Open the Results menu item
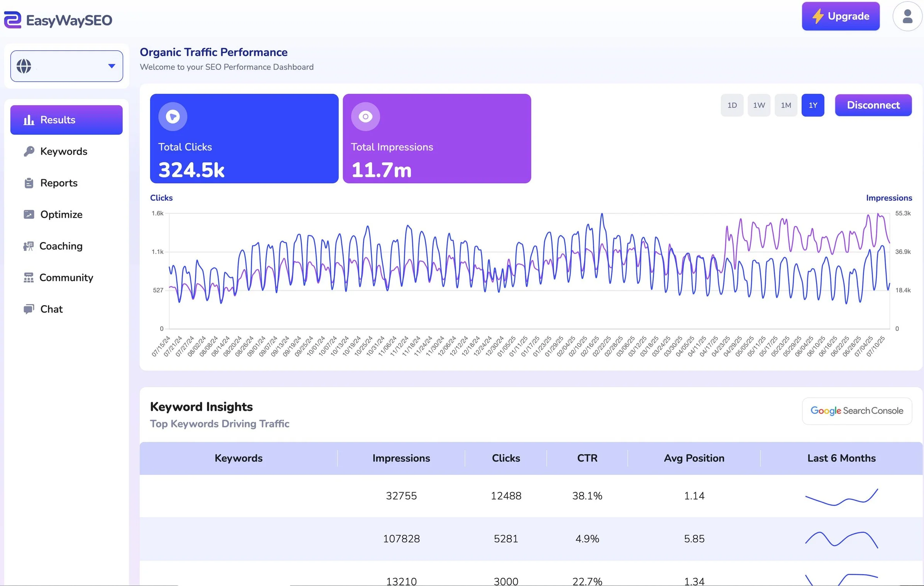924x586 pixels. [67, 120]
